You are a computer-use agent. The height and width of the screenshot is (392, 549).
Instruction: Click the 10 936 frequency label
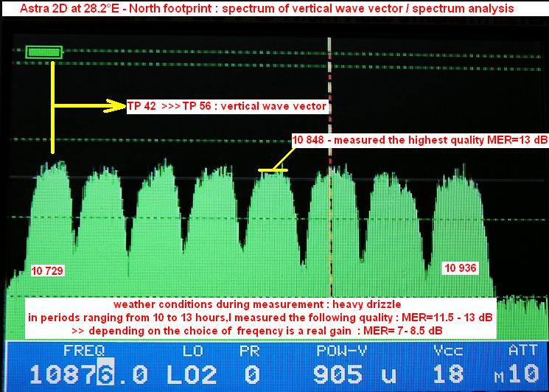(x=460, y=269)
